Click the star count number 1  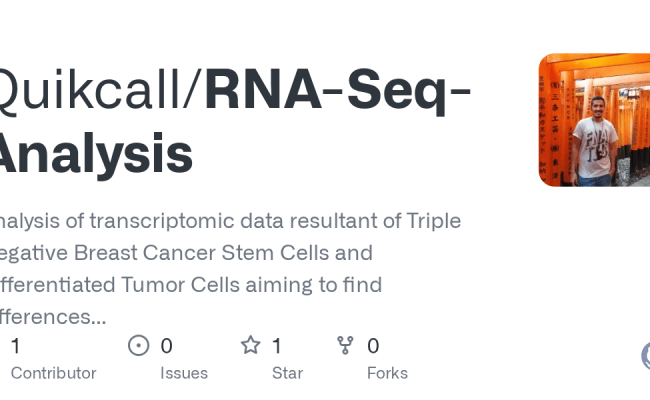tap(277, 346)
